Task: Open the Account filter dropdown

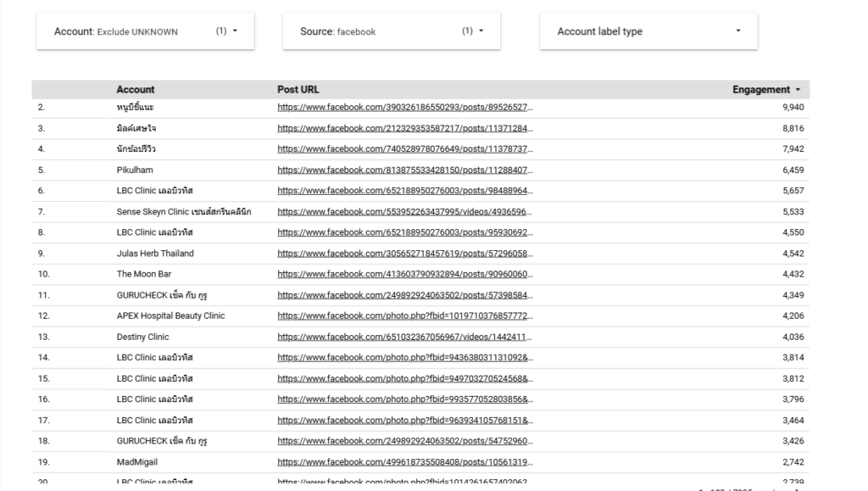Action: pyautogui.click(x=145, y=31)
